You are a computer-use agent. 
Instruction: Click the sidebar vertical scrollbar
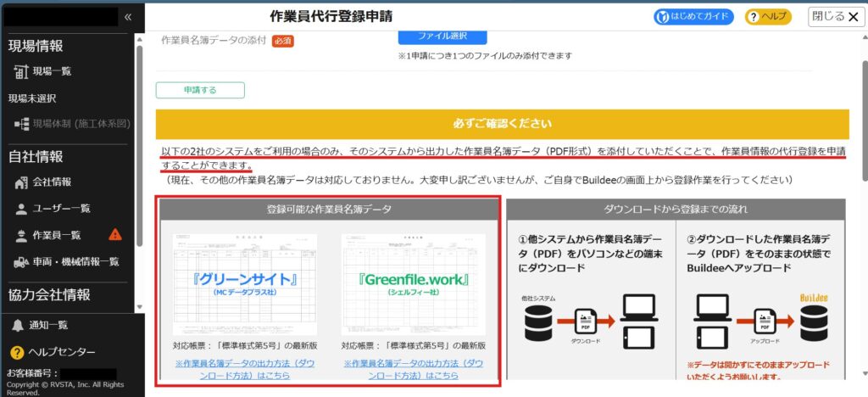[140, 145]
